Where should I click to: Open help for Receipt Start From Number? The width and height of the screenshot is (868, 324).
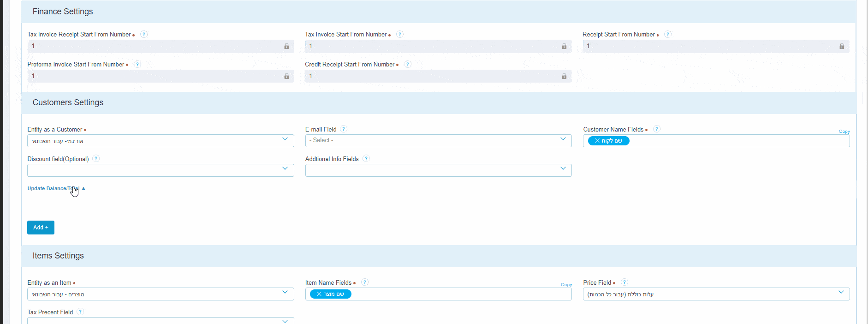tap(668, 35)
